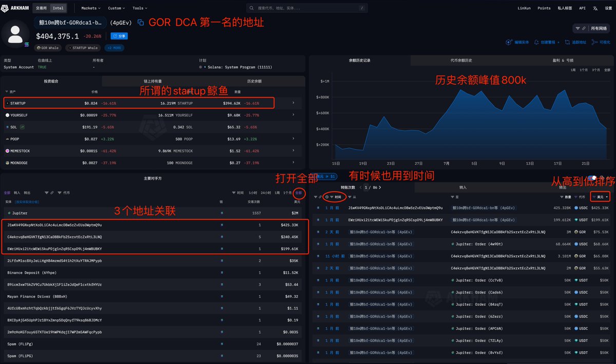Open the 链上持有量 tab
Screen dimensions: 616x364
pyautogui.click(x=152, y=81)
